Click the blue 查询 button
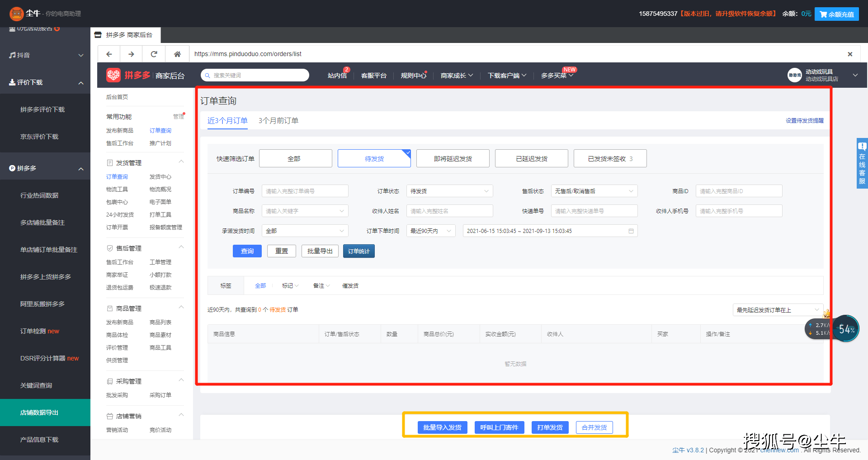This screenshot has width=868, height=460. (x=247, y=251)
